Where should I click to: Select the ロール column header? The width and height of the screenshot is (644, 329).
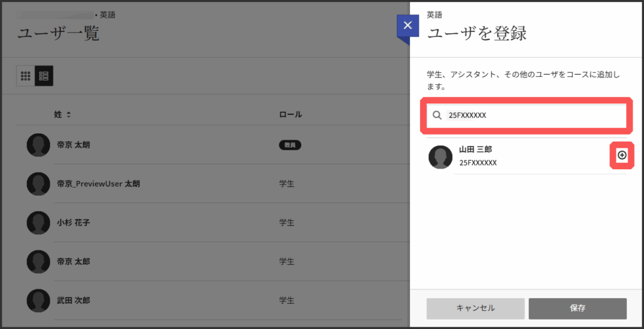pos(290,114)
